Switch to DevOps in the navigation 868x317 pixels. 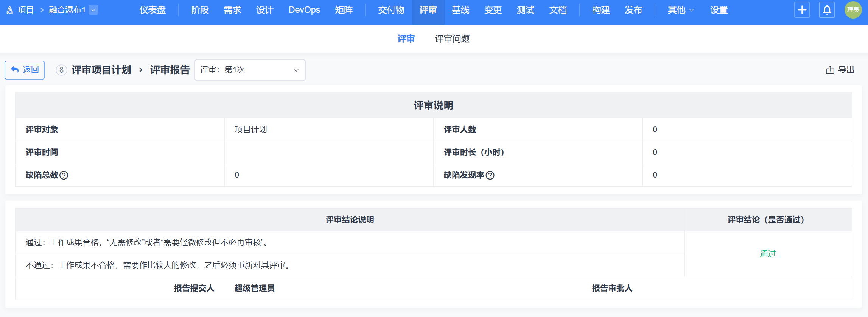(x=304, y=10)
